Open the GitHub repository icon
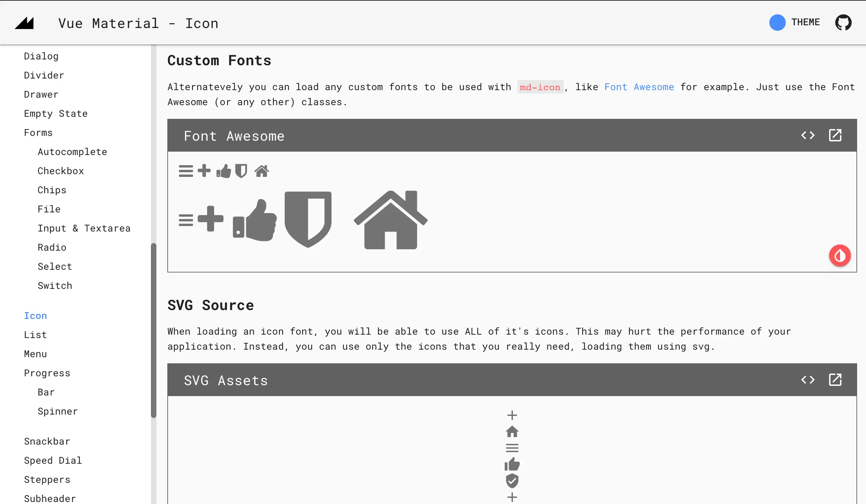The width and height of the screenshot is (866, 504). coord(843,23)
